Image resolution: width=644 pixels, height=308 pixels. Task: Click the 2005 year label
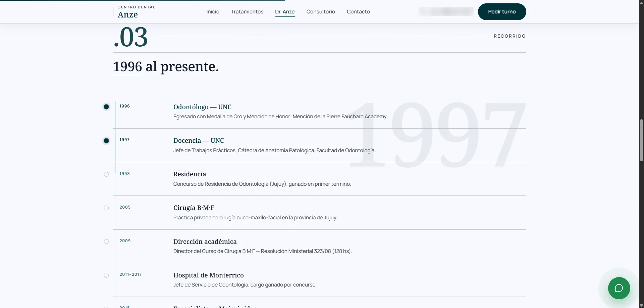click(125, 207)
